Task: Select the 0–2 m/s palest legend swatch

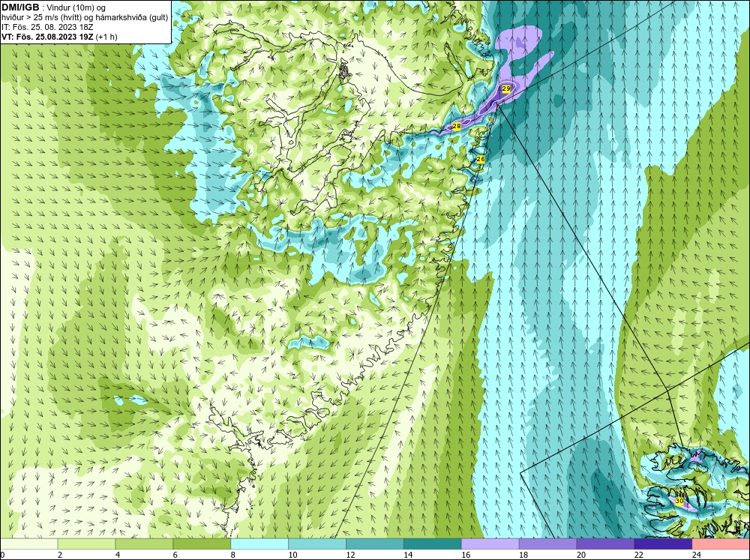Action: (x=29, y=544)
